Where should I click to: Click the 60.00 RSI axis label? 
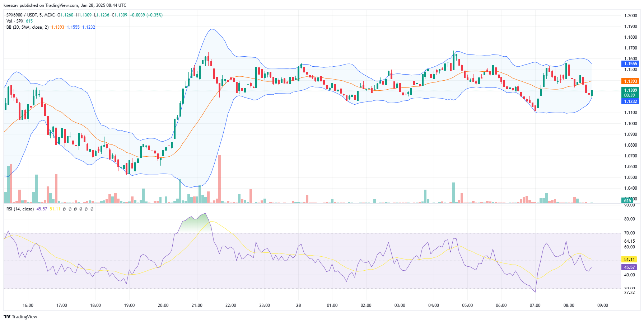630,247
